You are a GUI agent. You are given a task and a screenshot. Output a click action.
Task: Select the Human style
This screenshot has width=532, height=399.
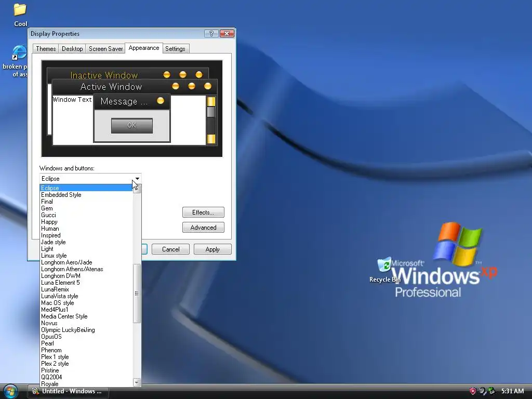click(86, 229)
